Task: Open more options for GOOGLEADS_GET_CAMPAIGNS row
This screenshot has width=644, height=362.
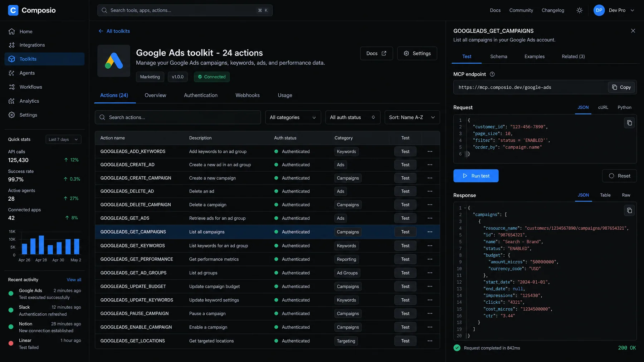Action: 430,232
